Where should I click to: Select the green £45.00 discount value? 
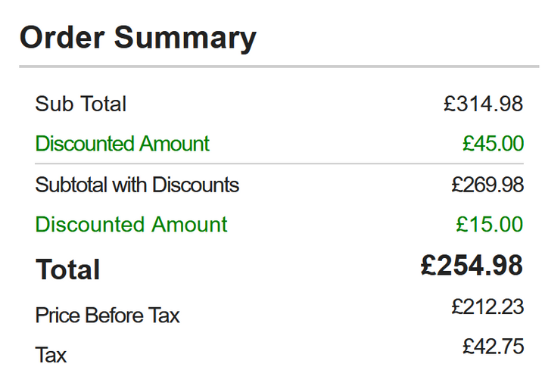coord(493,144)
